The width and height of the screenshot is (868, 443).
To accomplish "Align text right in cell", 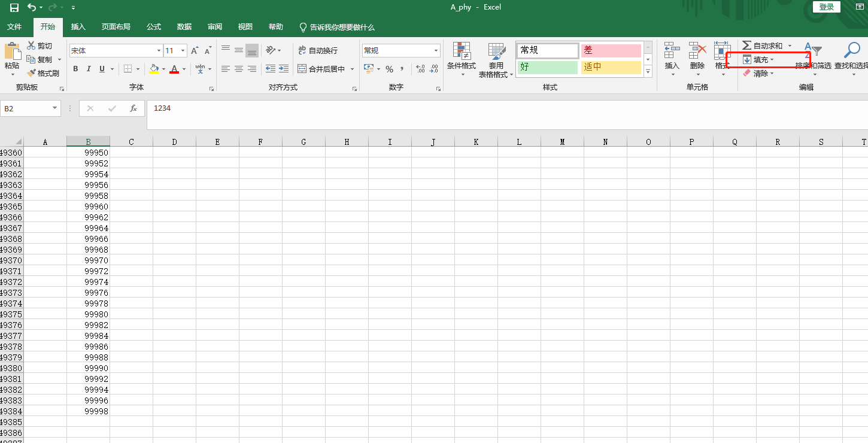I will tap(252, 69).
